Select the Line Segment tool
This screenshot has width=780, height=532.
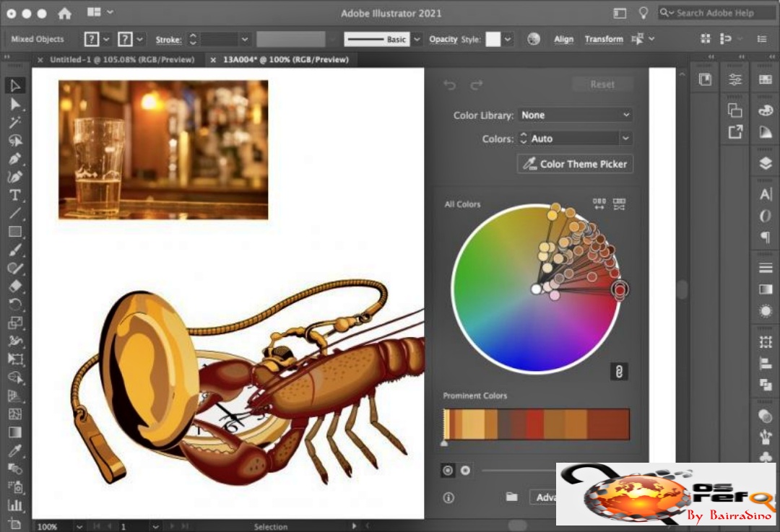pos(15,213)
